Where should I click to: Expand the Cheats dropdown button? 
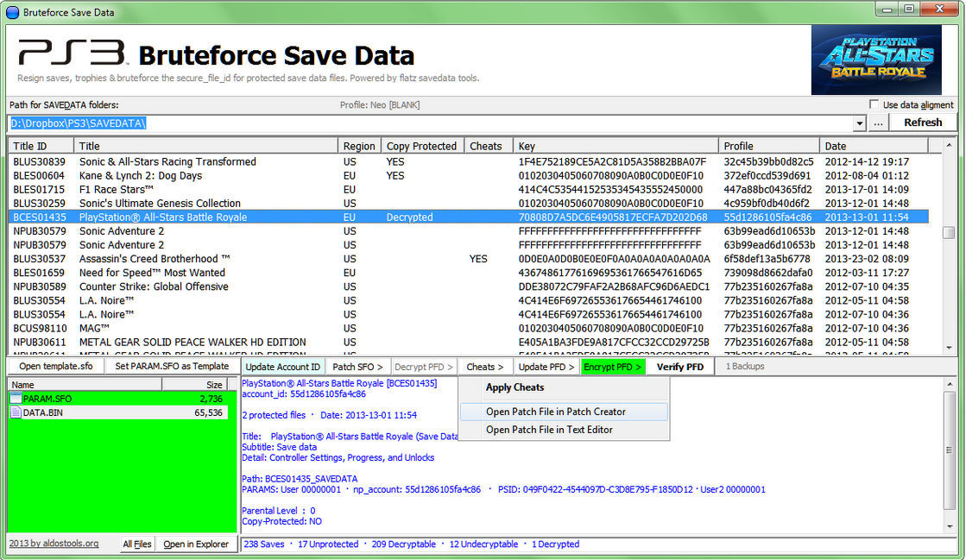pyautogui.click(x=484, y=367)
